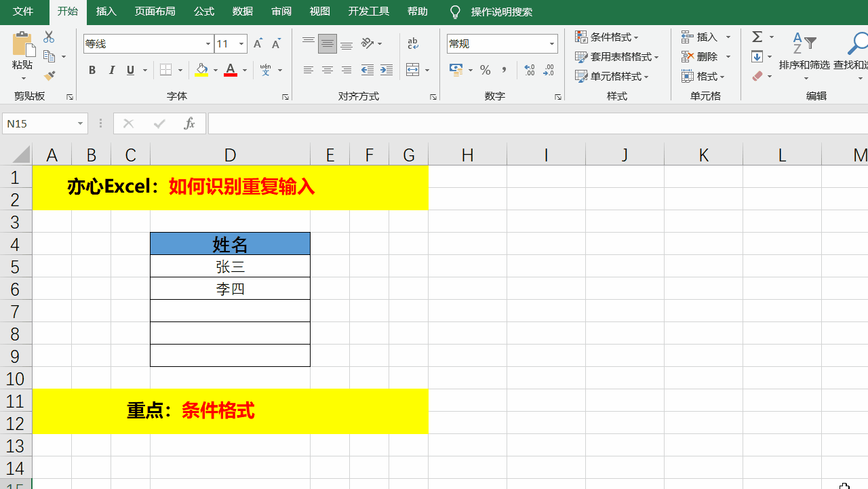Decrease decimal places
Screen dimensions: 868x489
click(x=549, y=70)
